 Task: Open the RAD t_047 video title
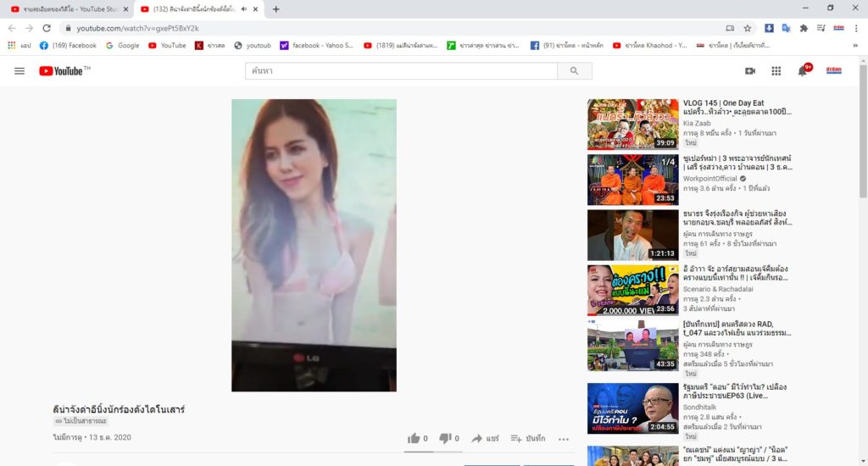pyautogui.click(x=737, y=328)
